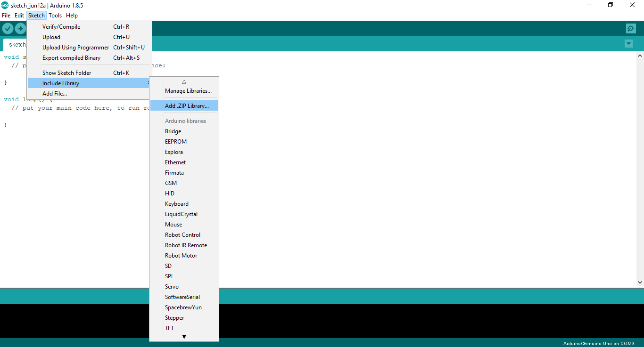Select Export compiled Binary
Screen dimensions: 644x347
coord(90,58)
